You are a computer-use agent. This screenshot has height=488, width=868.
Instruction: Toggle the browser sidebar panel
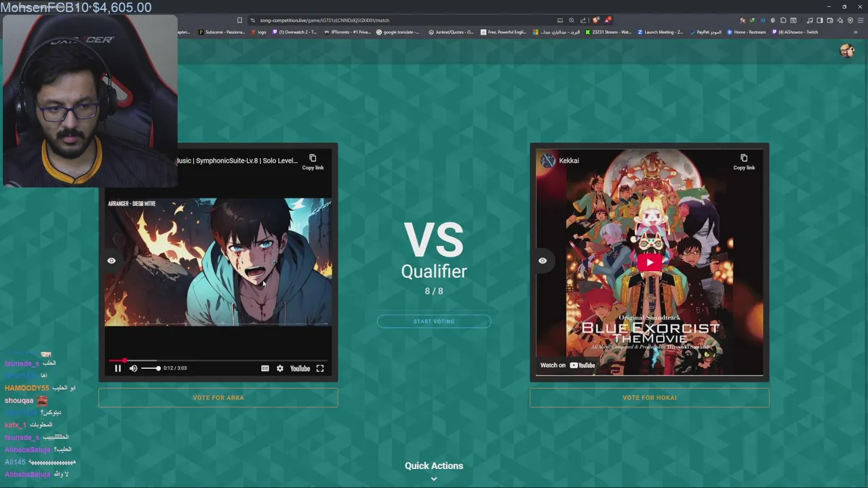click(819, 20)
